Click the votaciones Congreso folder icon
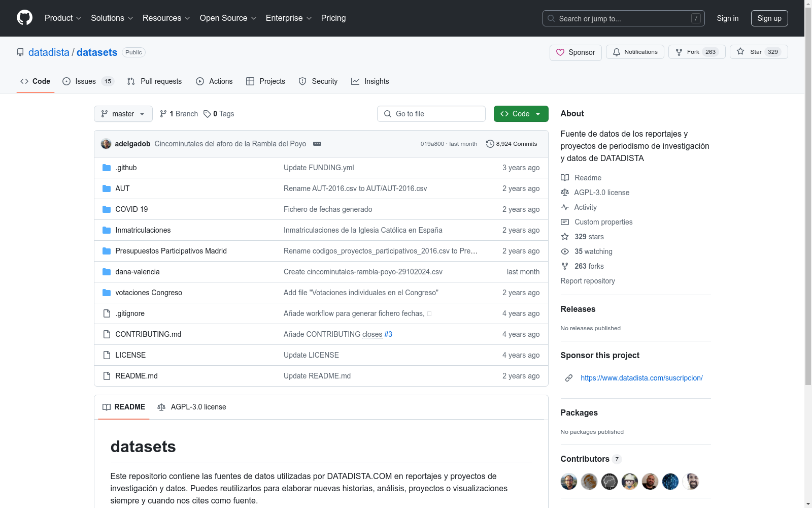This screenshot has height=508, width=812. coord(107,293)
